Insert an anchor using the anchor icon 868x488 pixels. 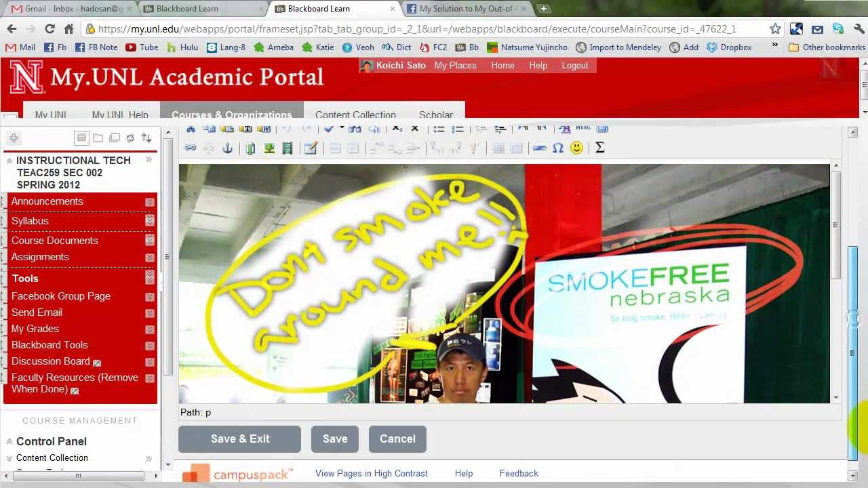tap(228, 148)
